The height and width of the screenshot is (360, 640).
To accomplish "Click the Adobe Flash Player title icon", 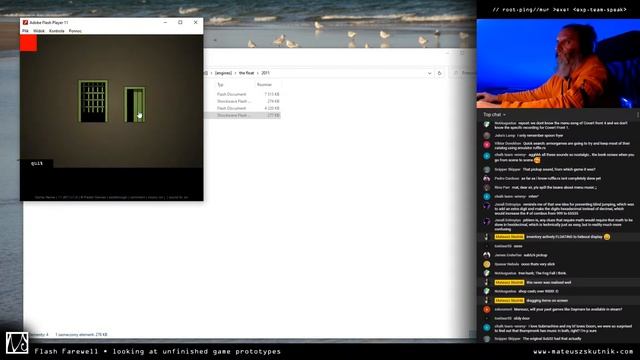I will (25, 22).
